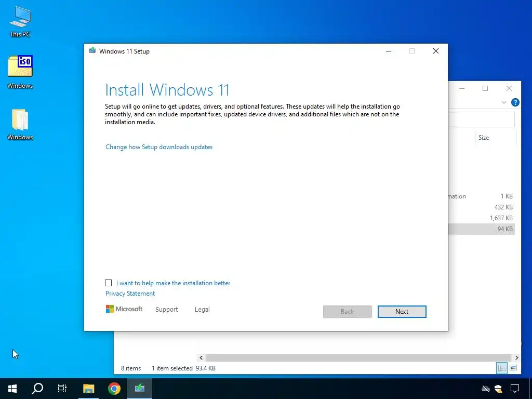Minimize the File Explorer window
This screenshot has height=399, width=532.
click(462, 88)
